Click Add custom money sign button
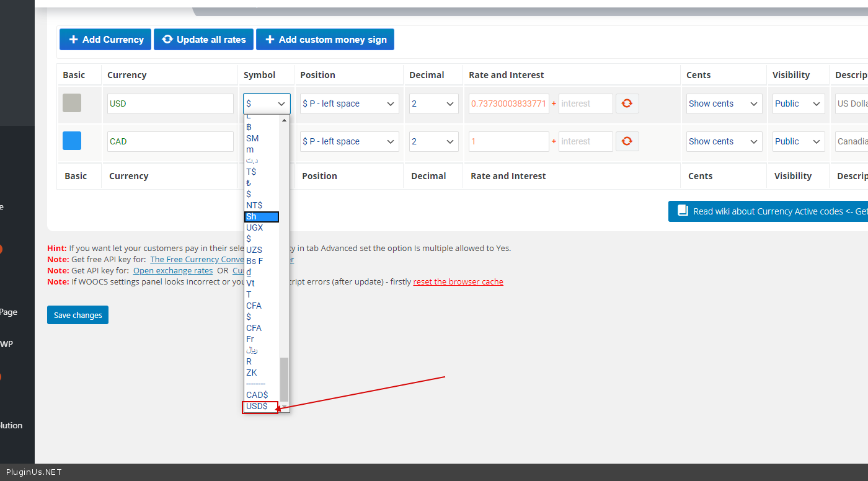868x481 pixels. click(325, 40)
